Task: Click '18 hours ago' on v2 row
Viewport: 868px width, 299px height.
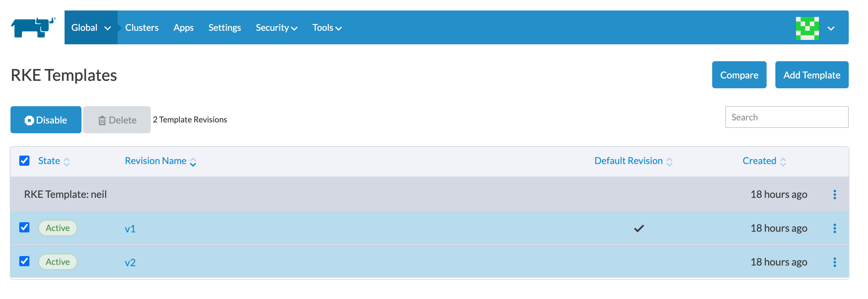Action: click(x=779, y=262)
